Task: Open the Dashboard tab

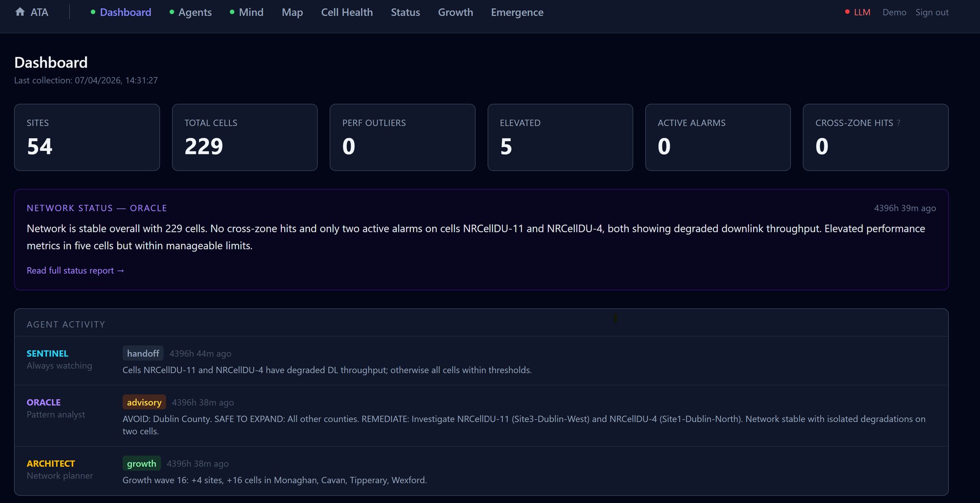Action: click(125, 12)
